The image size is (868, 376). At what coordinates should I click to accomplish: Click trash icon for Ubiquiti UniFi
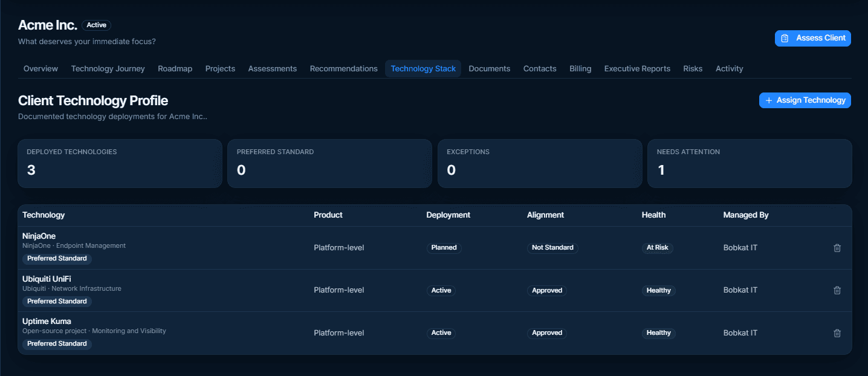click(837, 290)
